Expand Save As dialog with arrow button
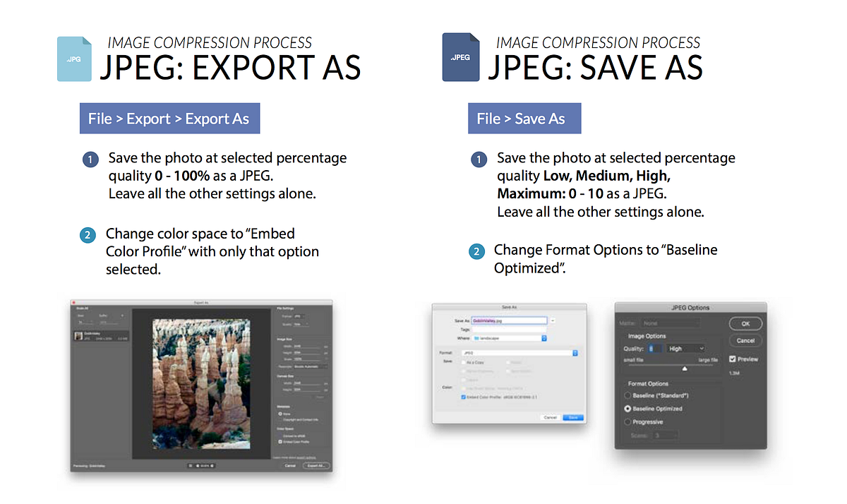 (x=553, y=320)
